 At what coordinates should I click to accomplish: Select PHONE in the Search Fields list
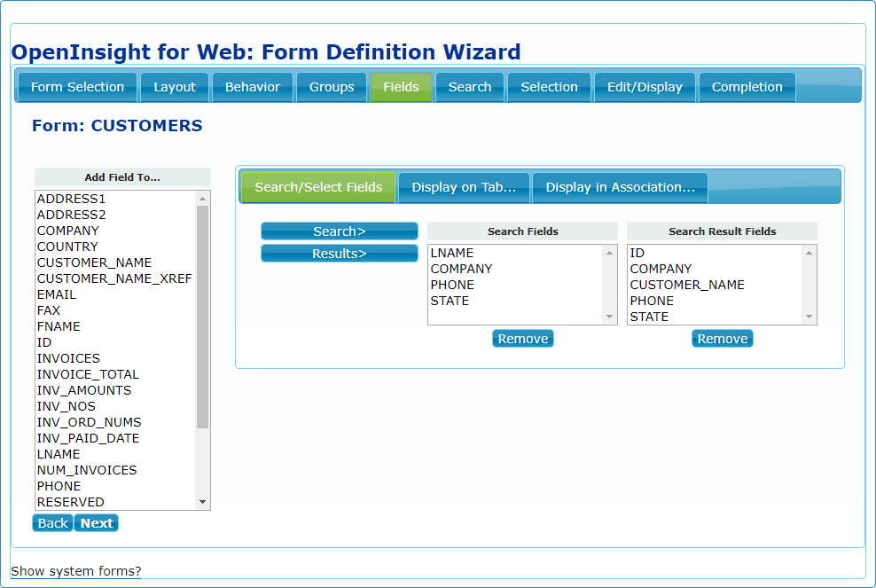[516, 285]
